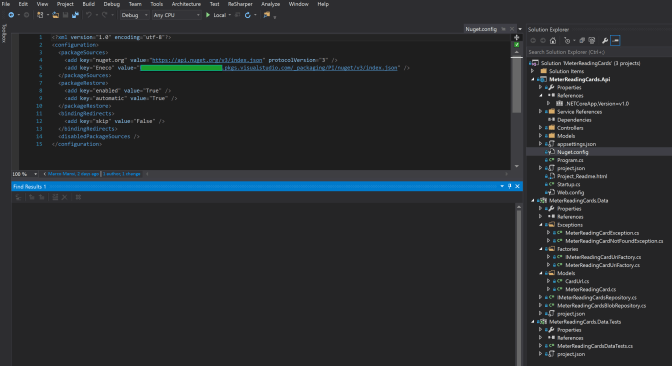The height and width of the screenshot is (366, 672).
Task: Open the File menu
Action: coord(6,4)
